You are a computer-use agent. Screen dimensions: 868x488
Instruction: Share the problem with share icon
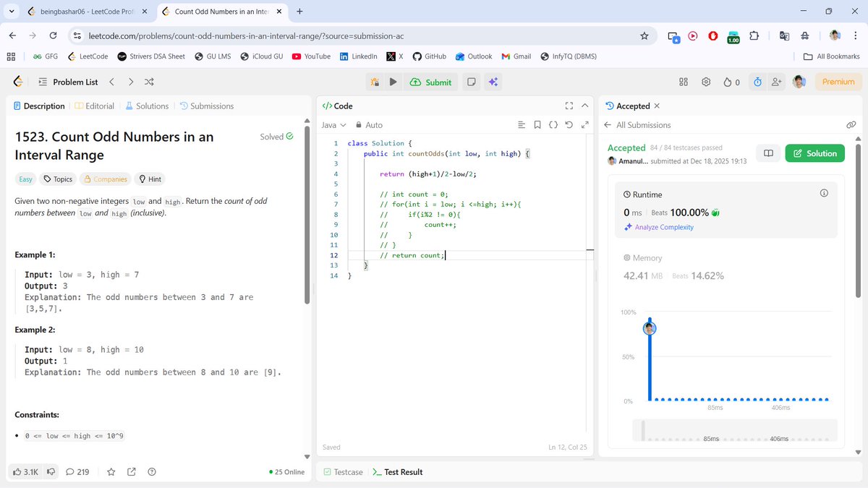point(132,472)
